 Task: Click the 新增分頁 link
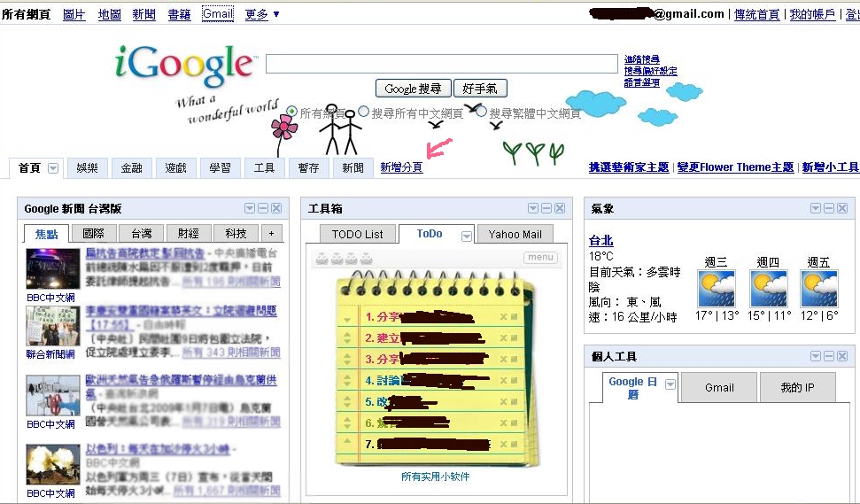pyautogui.click(x=401, y=167)
